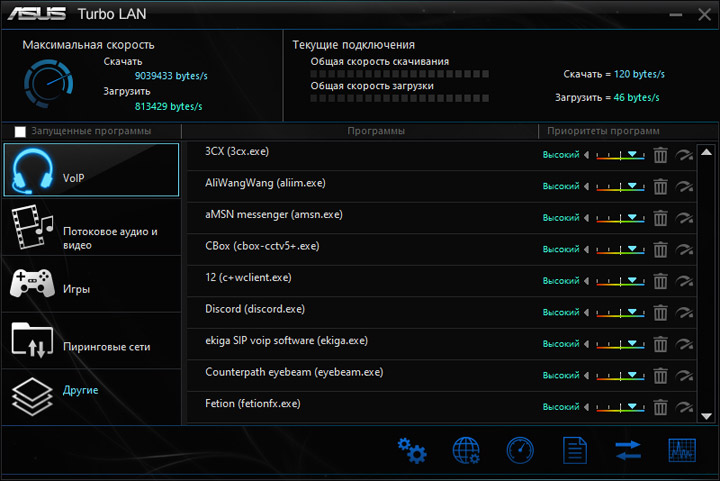Remove the 12 (c+wclient.exe) entry via trash

(x=660, y=281)
